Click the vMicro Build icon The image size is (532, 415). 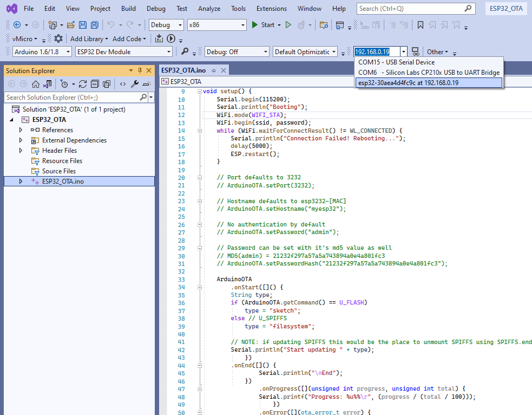point(159,38)
